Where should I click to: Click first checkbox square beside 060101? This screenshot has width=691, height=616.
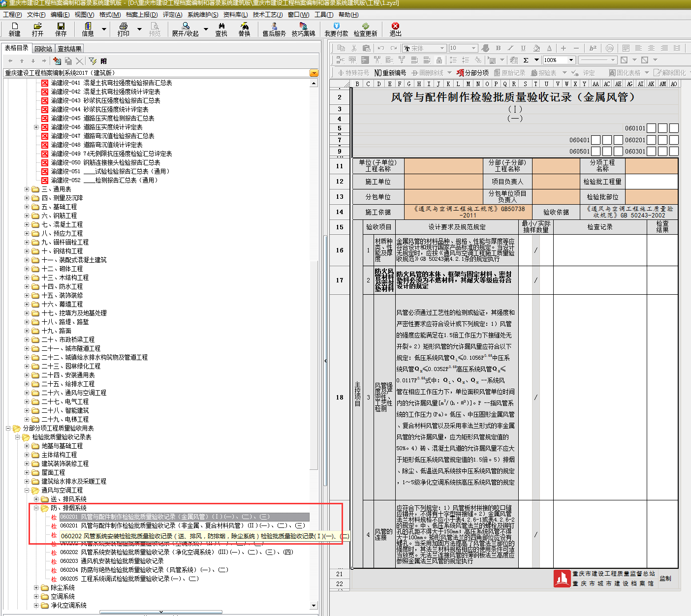coord(651,128)
